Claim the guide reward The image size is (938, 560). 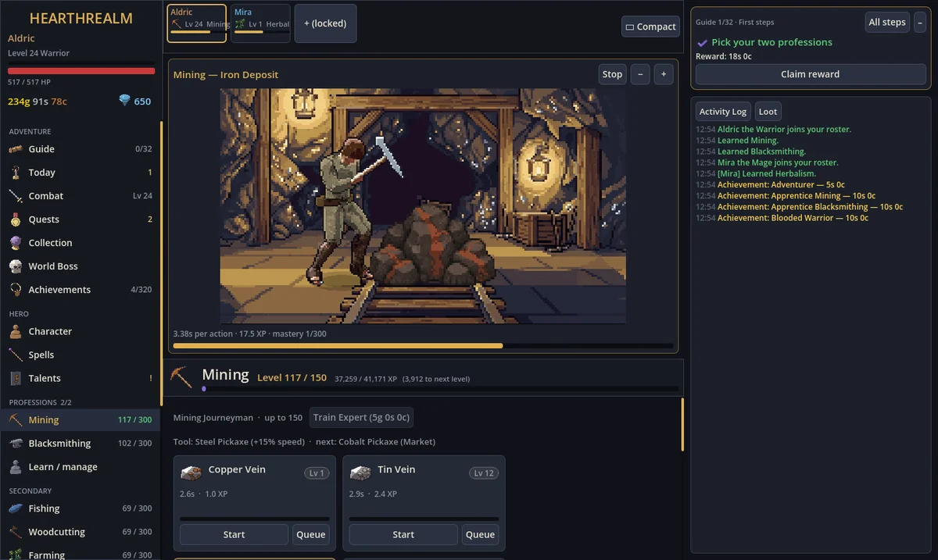[x=810, y=74]
